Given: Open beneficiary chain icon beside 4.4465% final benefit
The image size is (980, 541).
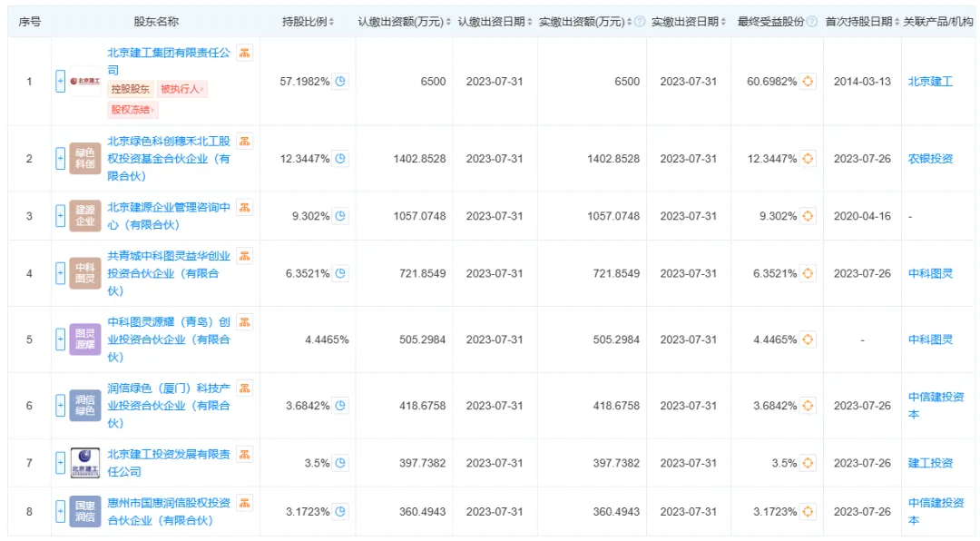Looking at the screenshot, I should pos(808,339).
